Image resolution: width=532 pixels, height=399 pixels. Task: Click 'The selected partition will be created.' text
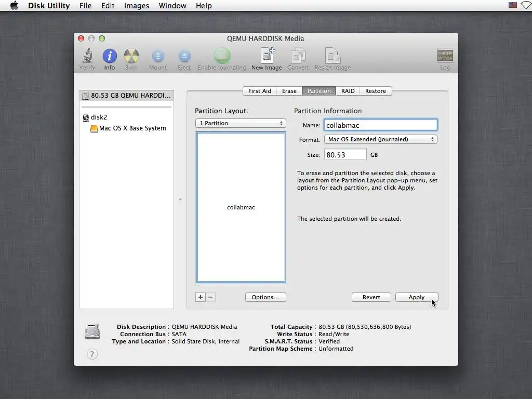(x=349, y=219)
